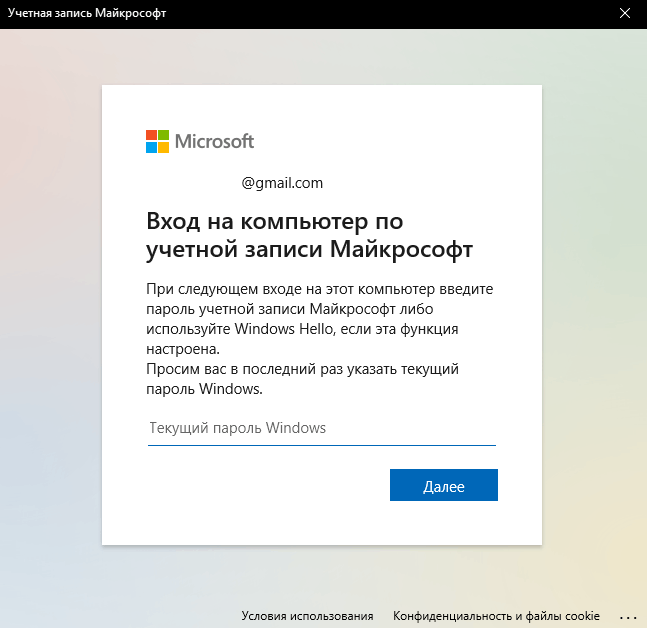Click the blue square of Microsoft logo
647x628 pixels.
coord(151,147)
